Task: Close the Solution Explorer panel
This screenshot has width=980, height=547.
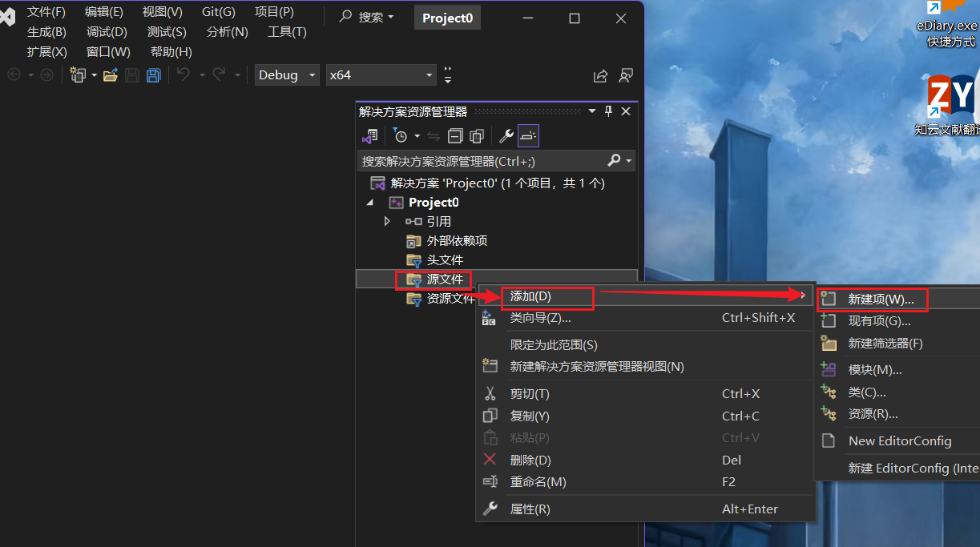Action: (x=626, y=111)
